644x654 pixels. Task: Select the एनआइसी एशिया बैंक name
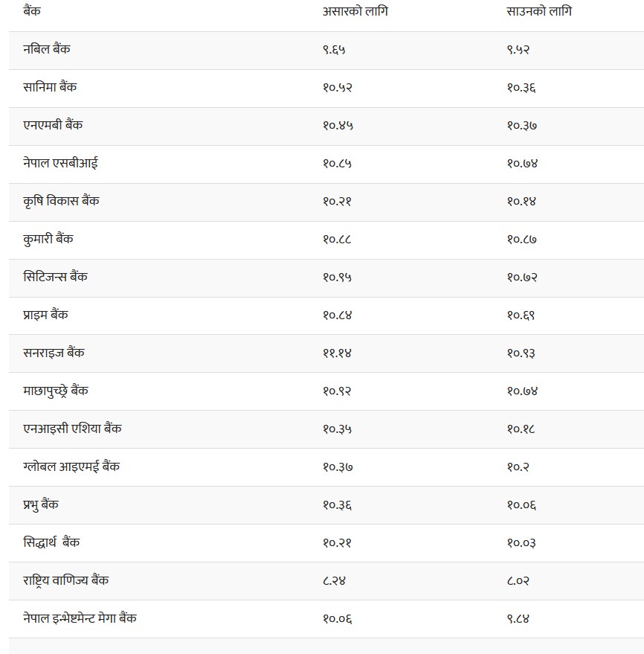pyautogui.click(x=73, y=429)
